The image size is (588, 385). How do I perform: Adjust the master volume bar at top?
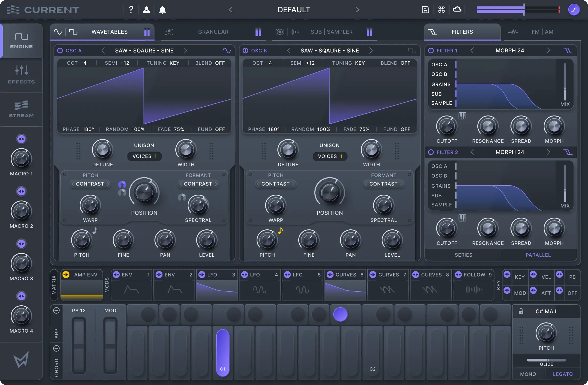(x=518, y=10)
